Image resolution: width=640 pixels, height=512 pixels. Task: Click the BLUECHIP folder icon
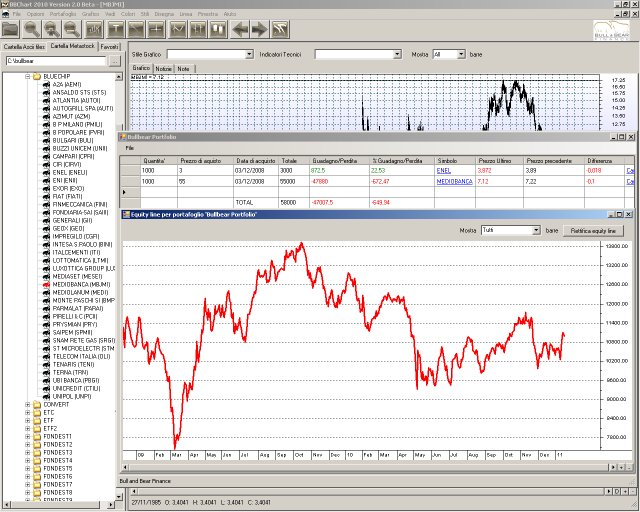[x=37, y=76]
